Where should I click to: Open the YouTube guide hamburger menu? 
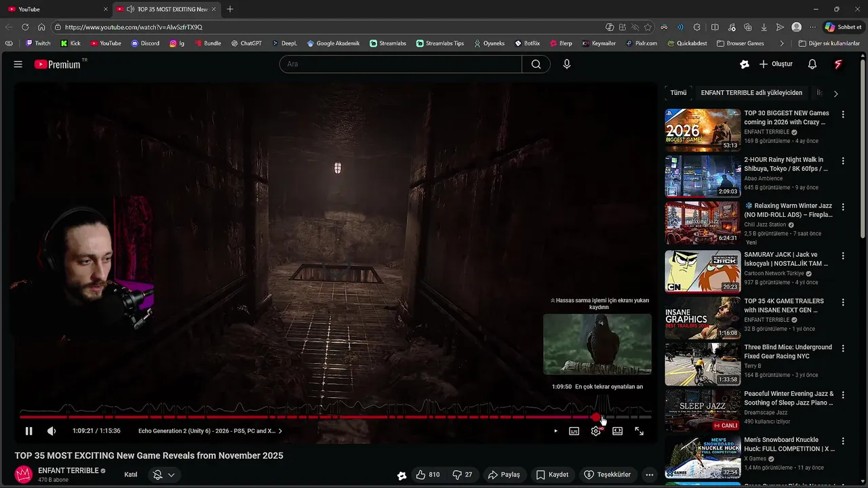[18, 64]
